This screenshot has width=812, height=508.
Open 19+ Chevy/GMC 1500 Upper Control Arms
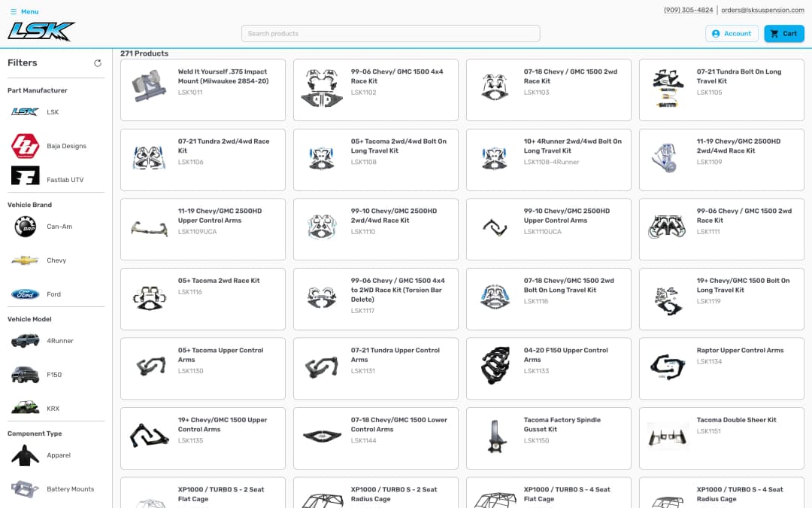(202, 439)
